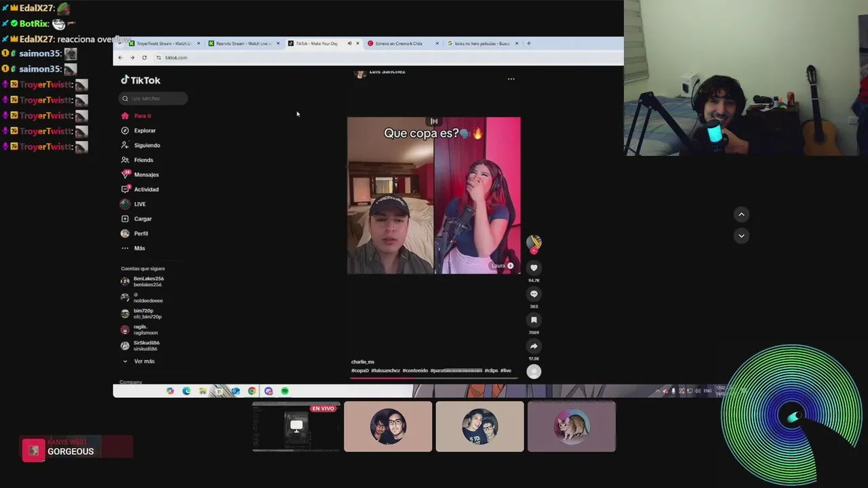Open Outlook from the taskbar
Viewport: 868px width, 488px height.
pyautogui.click(x=235, y=391)
